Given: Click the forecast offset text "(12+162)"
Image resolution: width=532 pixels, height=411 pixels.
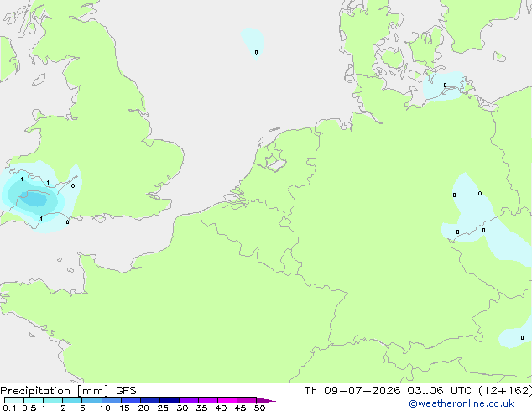Looking at the screenshot, I should pyautogui.click(x=505, y=391).
